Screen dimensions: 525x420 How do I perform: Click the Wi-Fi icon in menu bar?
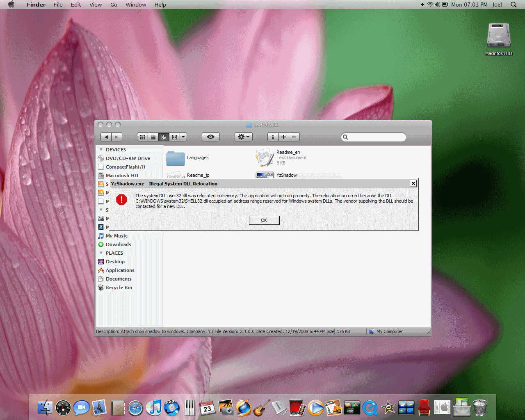click(x=430, y=5)
